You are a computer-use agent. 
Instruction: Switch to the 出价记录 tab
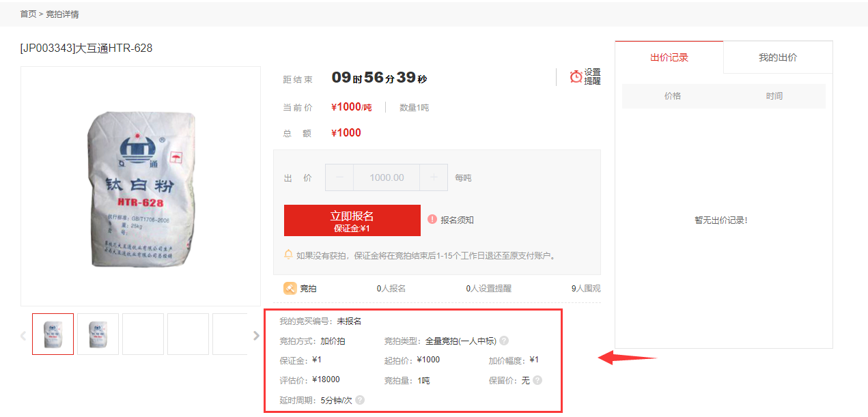tap(669, 57)
